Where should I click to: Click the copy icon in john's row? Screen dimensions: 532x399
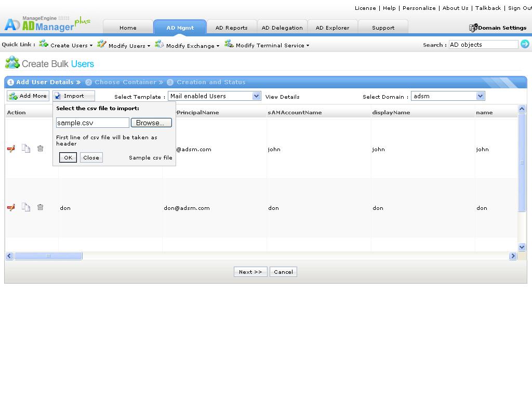[26, 148]
